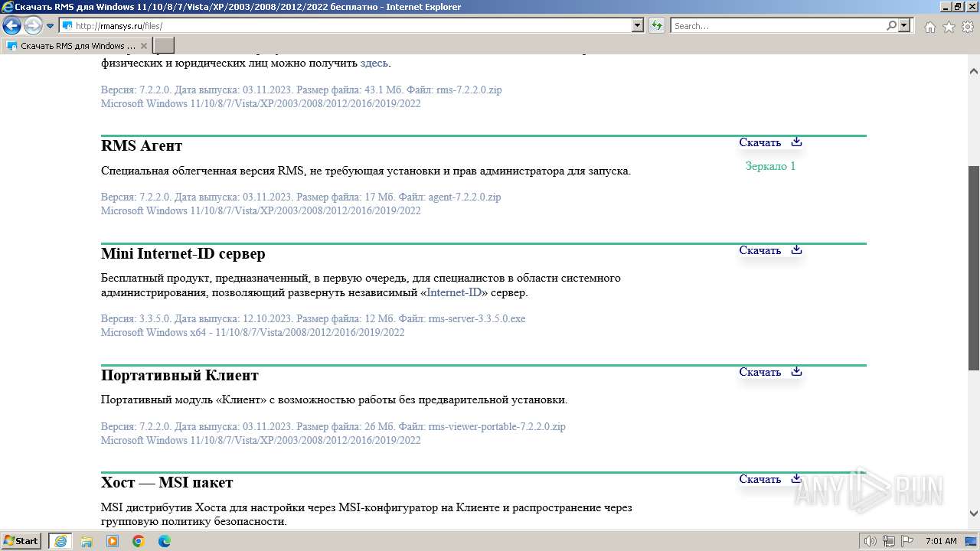Image resolution: width=980 pixels, height=551 pixels.
Task: Open Windows Media Player taskbar icon
Action: click(x=113, y=541)
